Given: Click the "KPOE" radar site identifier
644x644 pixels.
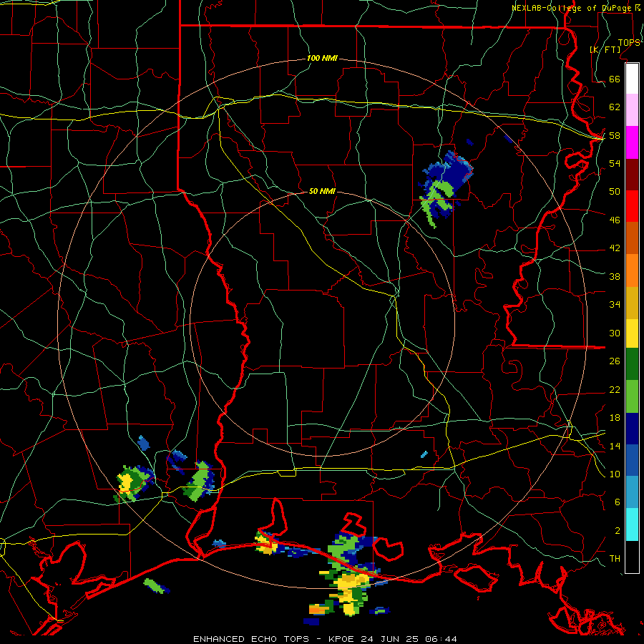Looking at the screenshot, I should (x=343, y=639).
